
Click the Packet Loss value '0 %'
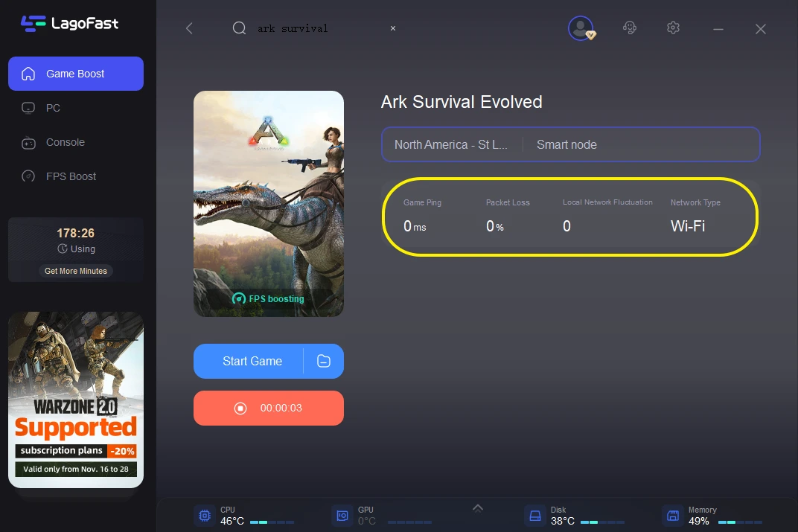(495, 225)
